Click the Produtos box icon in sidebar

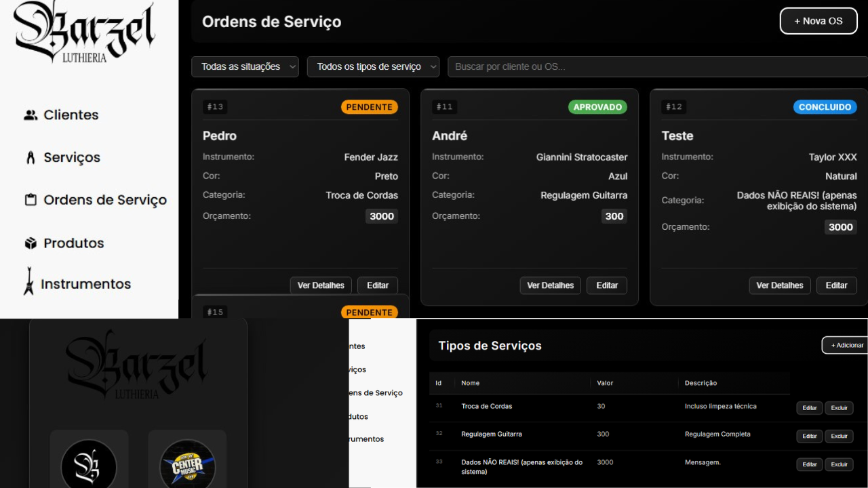click(31, 243)
